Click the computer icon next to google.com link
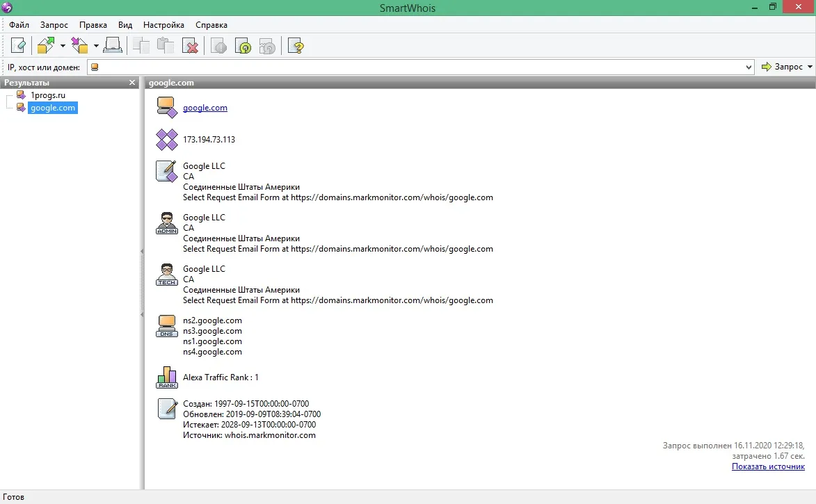 (166, 108)
